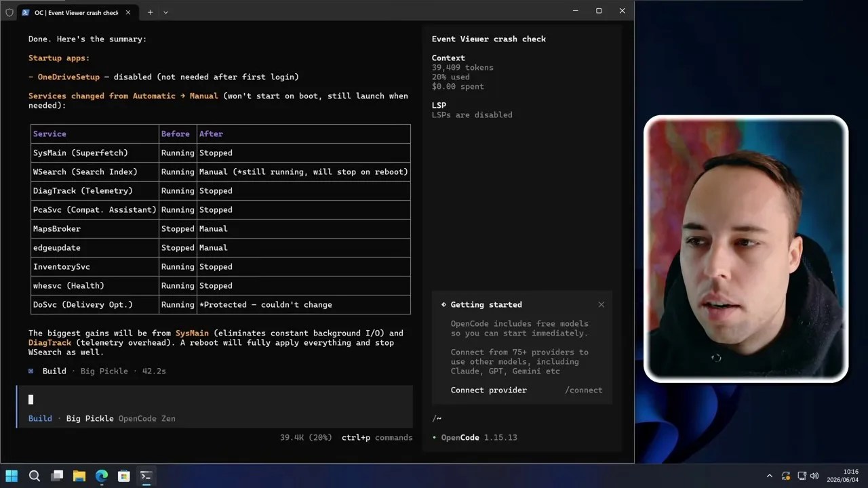The width and height of the screenshot is (868, 488).
Task: Click the Terminal taskbar icon
Action: coord(146,476)
